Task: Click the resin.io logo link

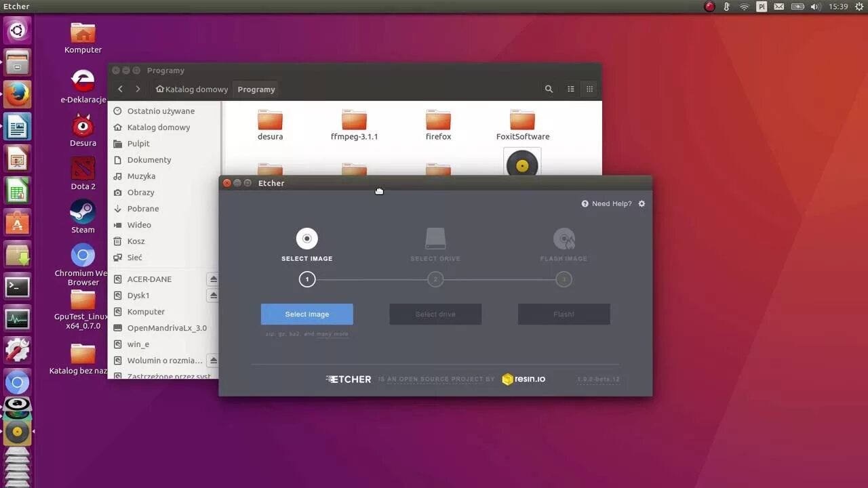Action: tap(524, 379)
